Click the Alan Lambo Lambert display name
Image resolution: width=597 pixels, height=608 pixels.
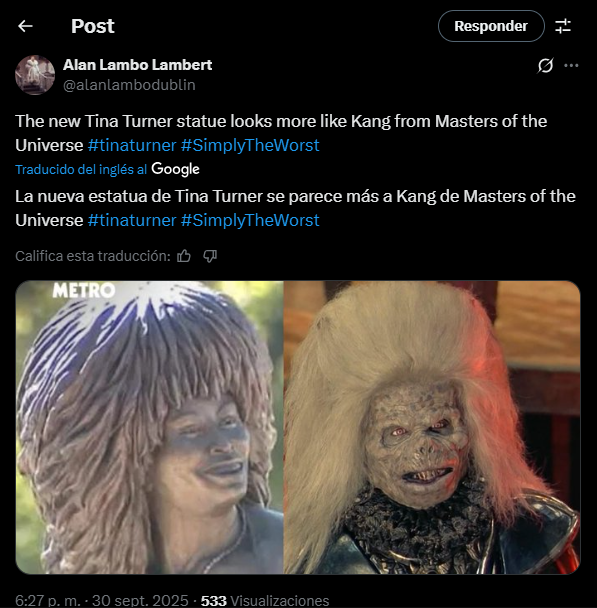click(x=138, y=65)
